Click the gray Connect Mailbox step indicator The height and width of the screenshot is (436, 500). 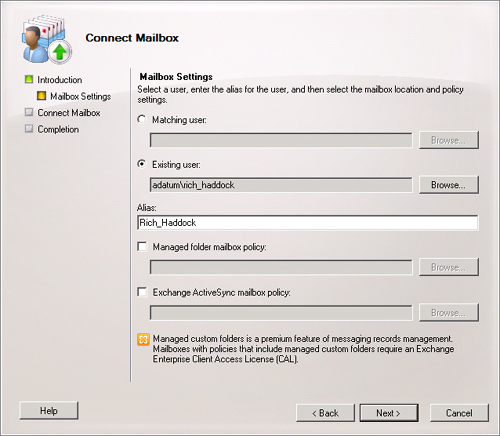pyautogui.click(x=29, y=112)
